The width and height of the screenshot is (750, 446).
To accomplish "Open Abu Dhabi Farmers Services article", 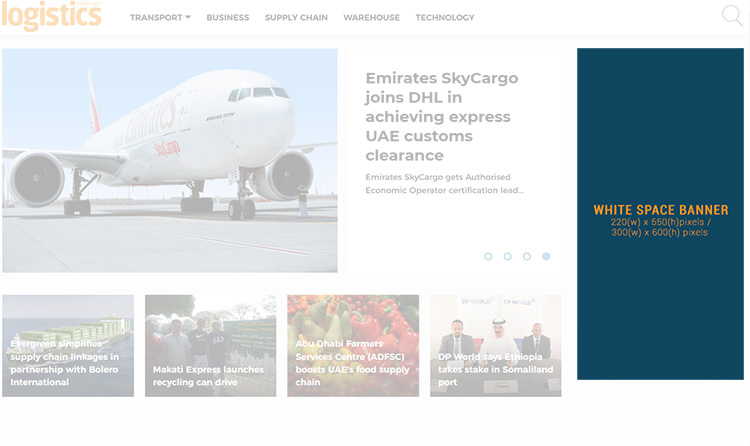I will 353,346.
